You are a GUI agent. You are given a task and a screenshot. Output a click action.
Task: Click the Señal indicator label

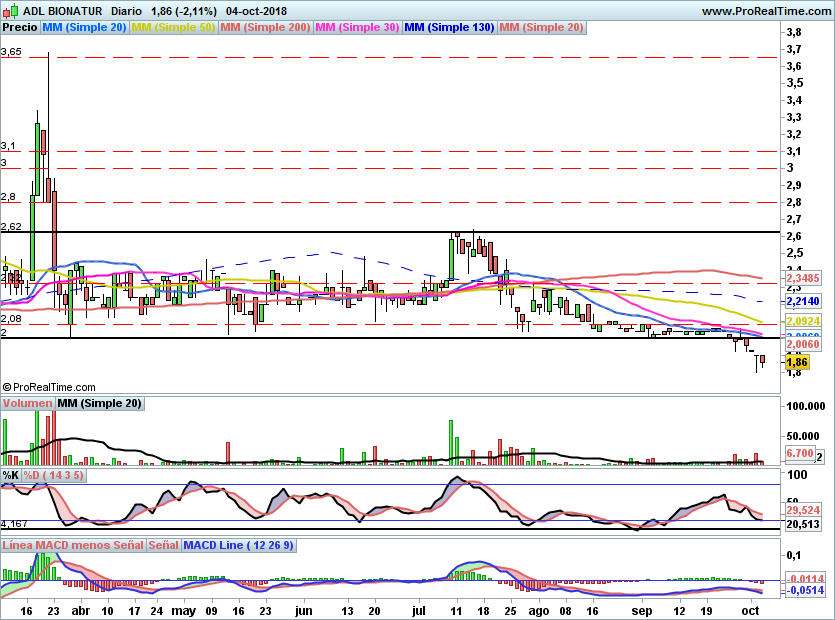163,545
